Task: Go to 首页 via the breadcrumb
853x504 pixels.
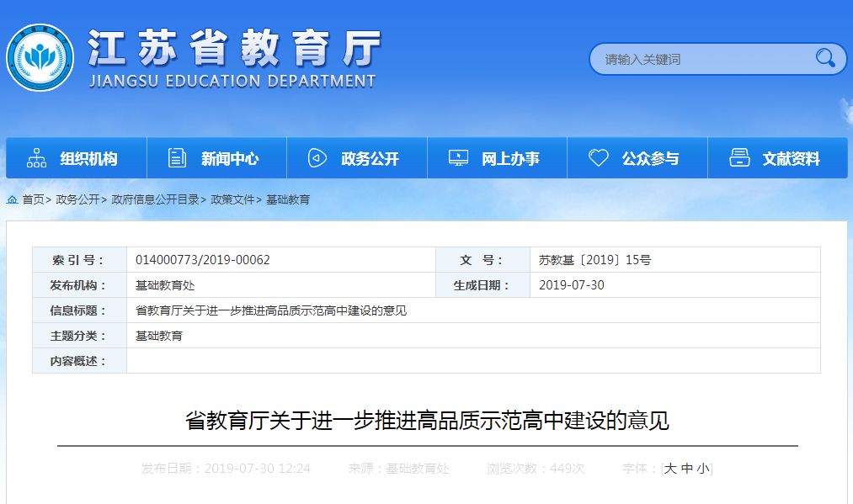Action: 35,199
